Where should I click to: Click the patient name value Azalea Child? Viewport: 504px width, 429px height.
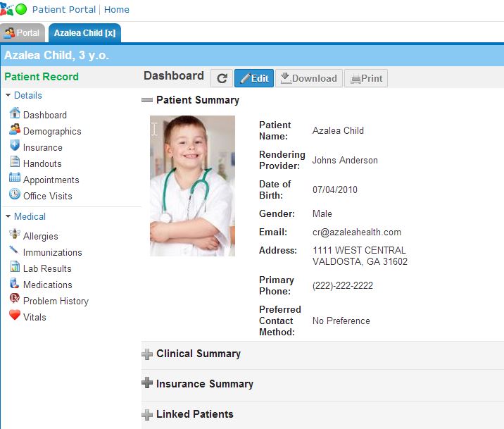(338, 130)
